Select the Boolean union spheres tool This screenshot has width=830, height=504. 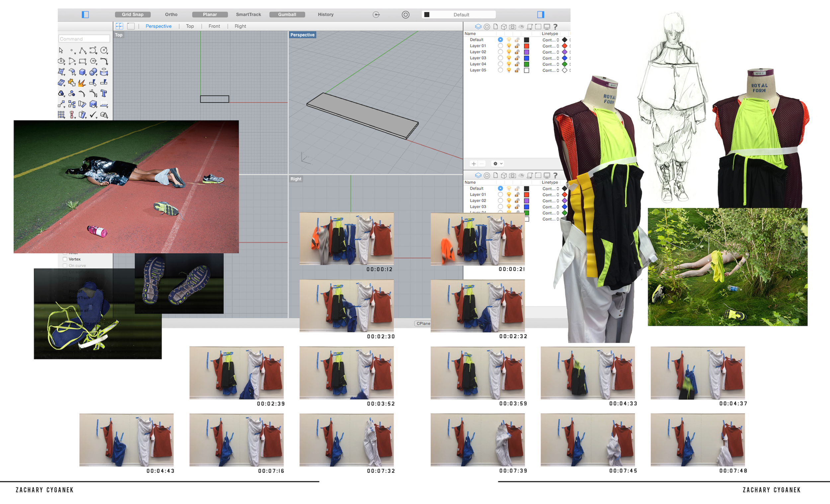click(93, 72)
